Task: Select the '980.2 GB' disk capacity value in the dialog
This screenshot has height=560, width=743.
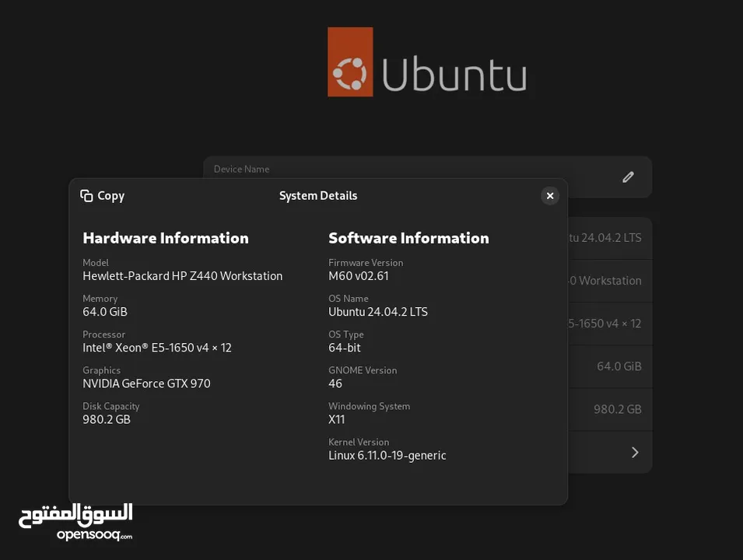Action: pyautogui.click(x=106, y=420)
